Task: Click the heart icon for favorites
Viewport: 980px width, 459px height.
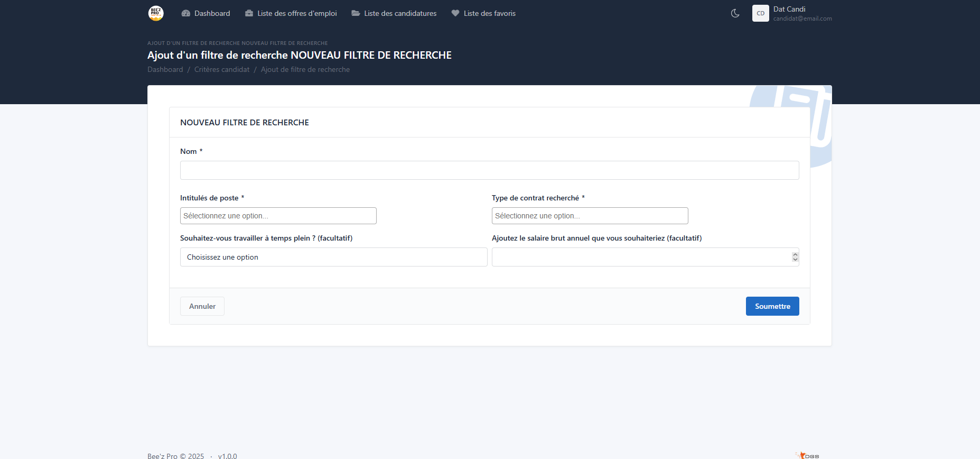Action: click(x=455, y=13)
